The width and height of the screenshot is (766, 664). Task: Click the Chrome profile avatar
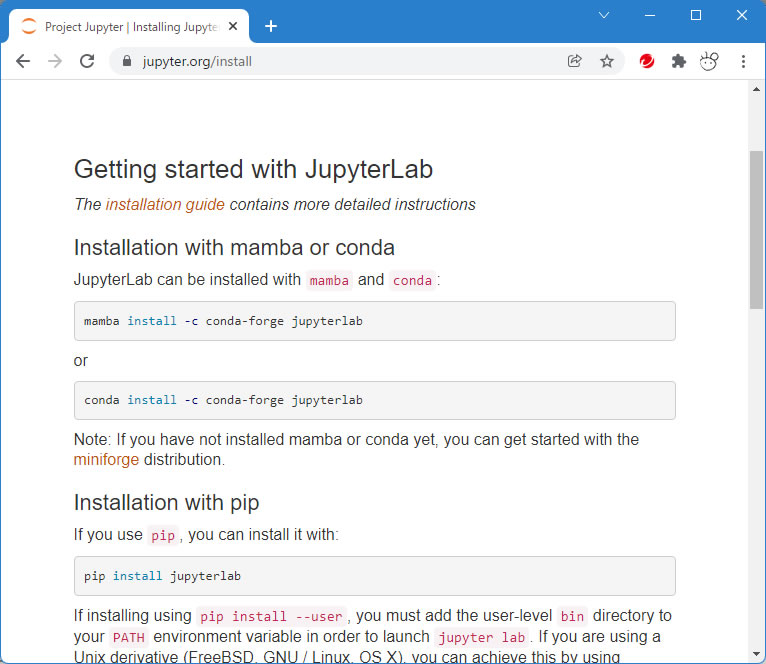tap(709, 61)
